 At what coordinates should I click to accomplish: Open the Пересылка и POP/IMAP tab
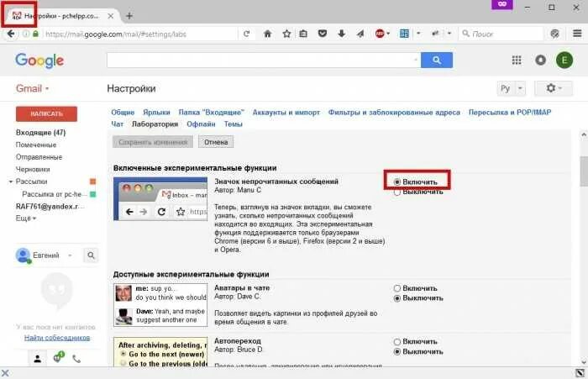(x=510, y=113)
